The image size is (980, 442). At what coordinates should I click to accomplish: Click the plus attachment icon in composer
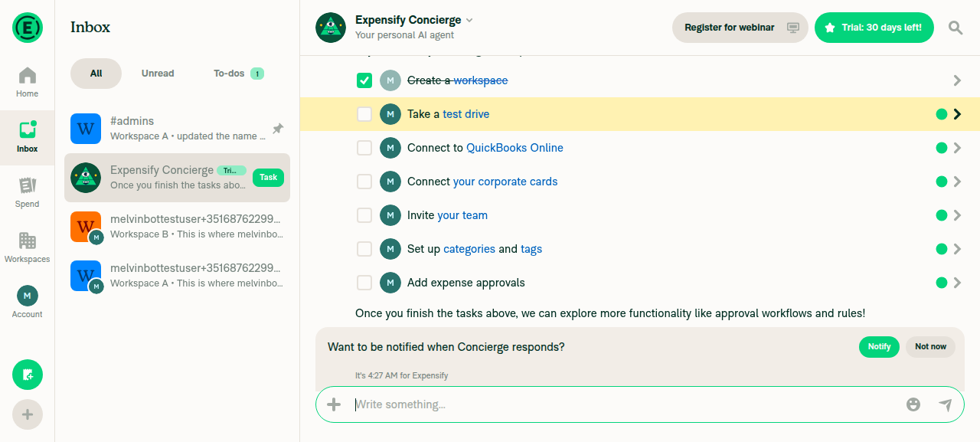click(334, 404)
